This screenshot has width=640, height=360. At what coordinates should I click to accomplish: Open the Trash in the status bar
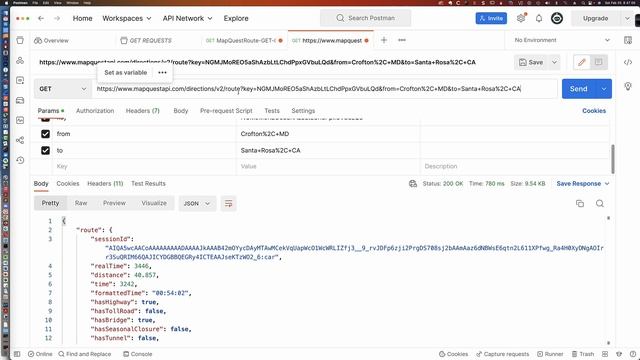(583, 354)
